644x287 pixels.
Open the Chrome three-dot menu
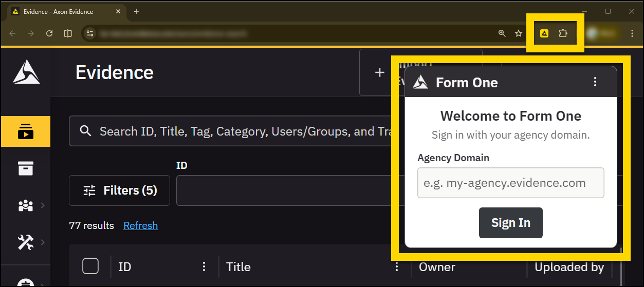pyautogui.click(x=632, y=33)
